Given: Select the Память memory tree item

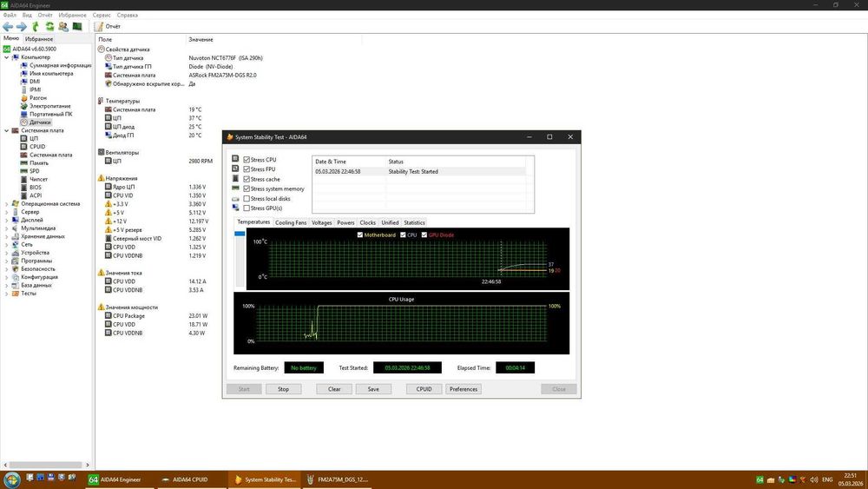Looking at the screenshot, I should tap(39, 162).
